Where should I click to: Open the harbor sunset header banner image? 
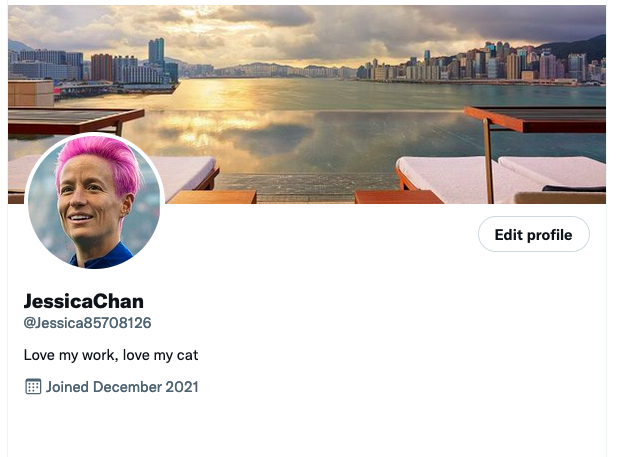tap(307, 104)
